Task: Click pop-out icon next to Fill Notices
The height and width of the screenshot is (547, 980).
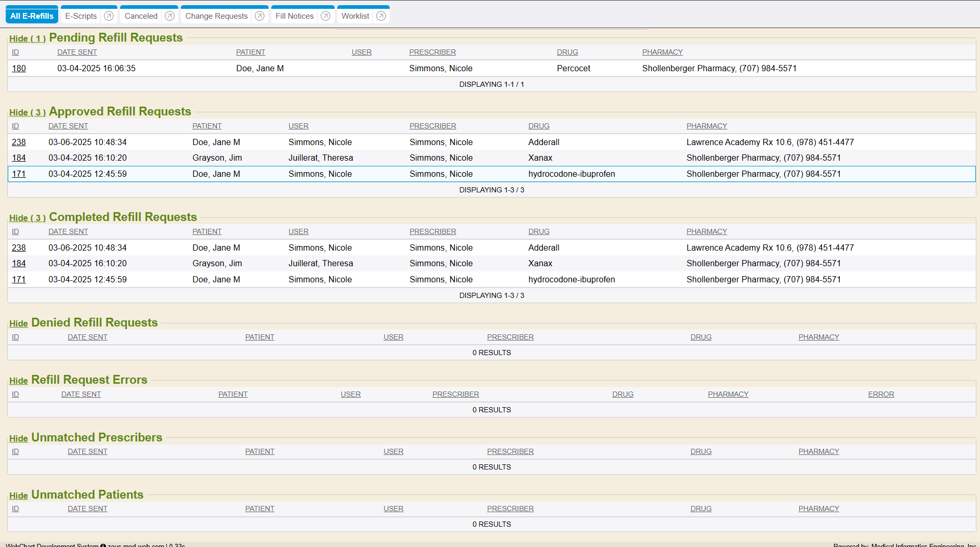Action: [x=326, y=16]
